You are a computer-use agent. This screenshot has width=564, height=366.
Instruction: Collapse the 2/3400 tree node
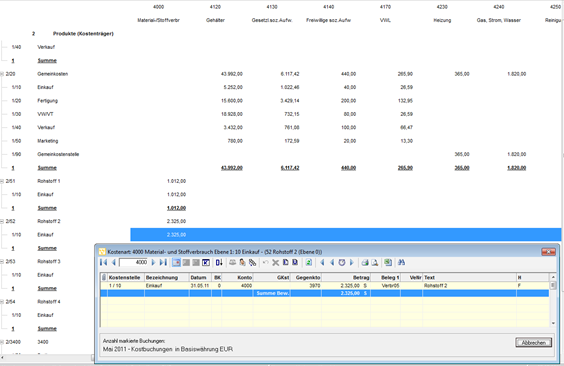(x=2, y=342)
